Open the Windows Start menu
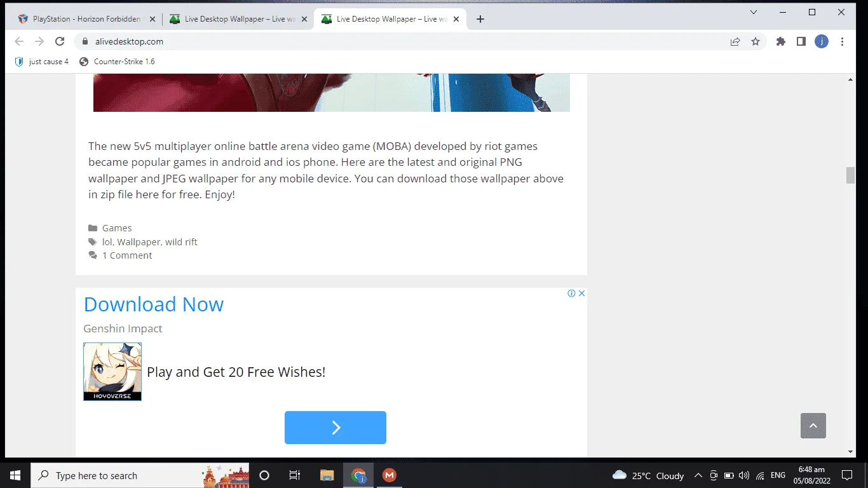 click(x=15, y=475)
